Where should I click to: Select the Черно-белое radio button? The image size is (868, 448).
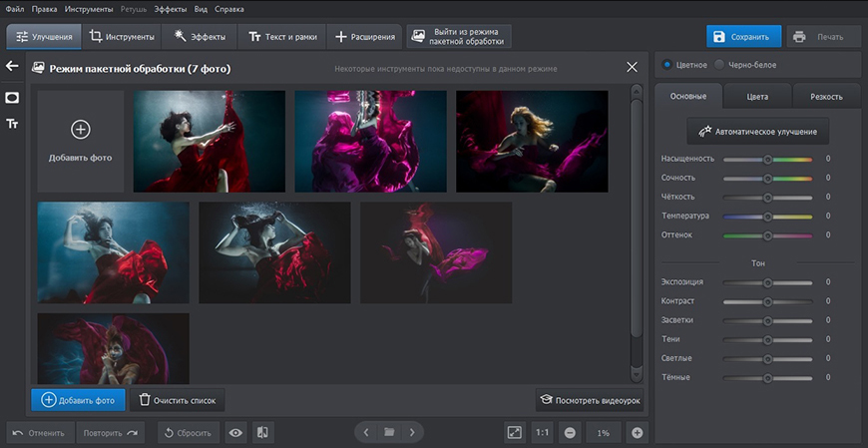[x=719, y=65]
